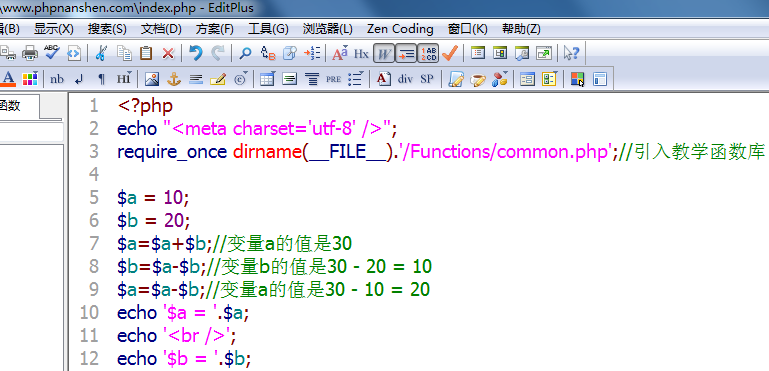
Task: Click the red X Delete icon
Action: 168,53
